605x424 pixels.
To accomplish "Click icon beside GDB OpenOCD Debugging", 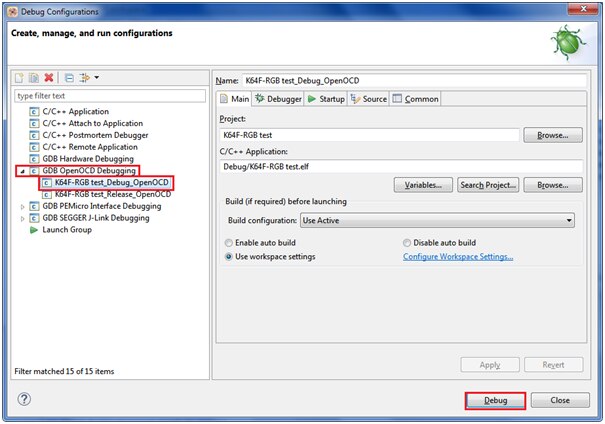I will [34, 171].
